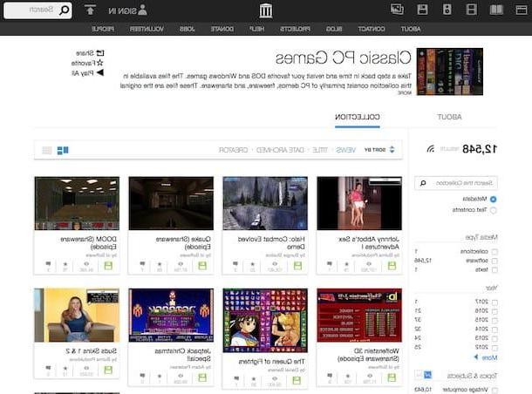The height and width of the screenshot is (394, 532).
Task: Open the Audio speaker icon in the top bar
Action: point(447,10)
